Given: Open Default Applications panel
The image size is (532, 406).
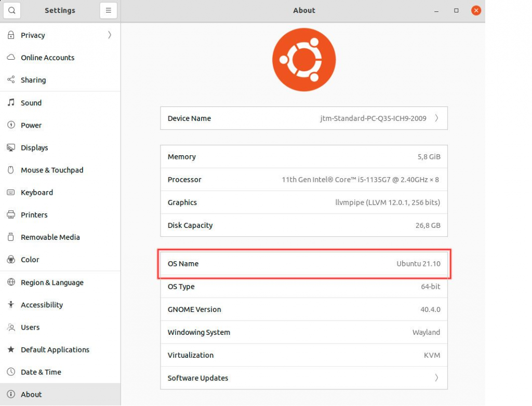Looking at the screenshot, I should coord(60,349).
